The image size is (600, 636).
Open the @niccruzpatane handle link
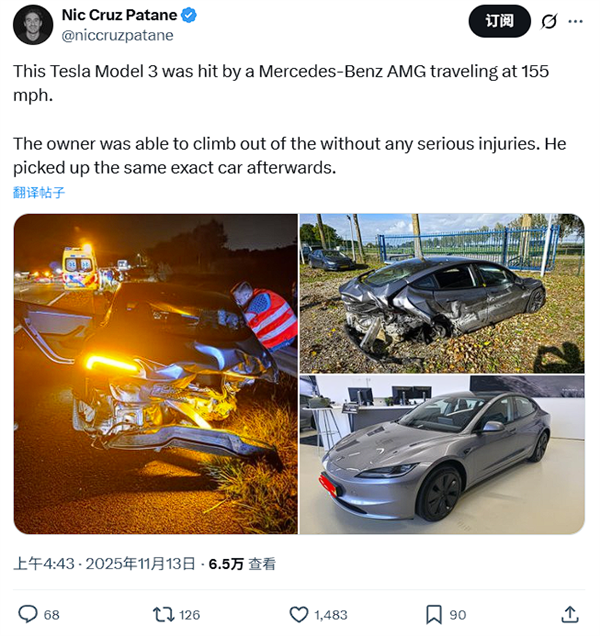pos(117,35)
